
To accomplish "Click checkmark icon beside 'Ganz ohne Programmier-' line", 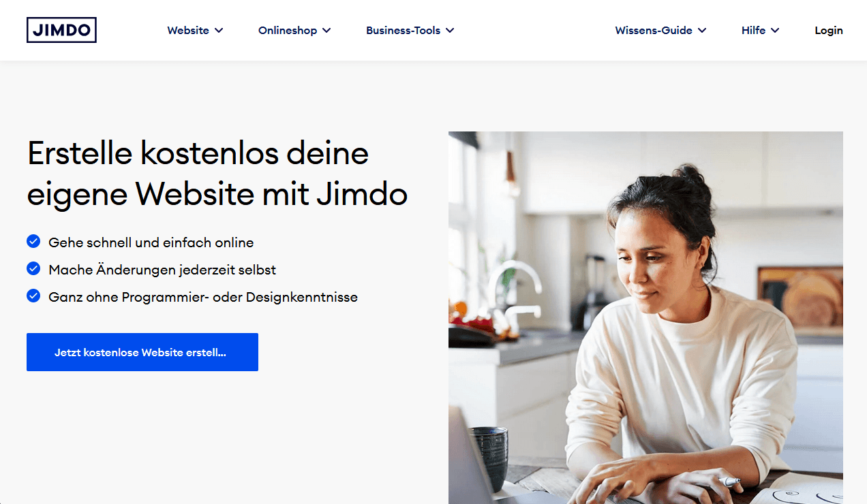I will click(33, 296).
